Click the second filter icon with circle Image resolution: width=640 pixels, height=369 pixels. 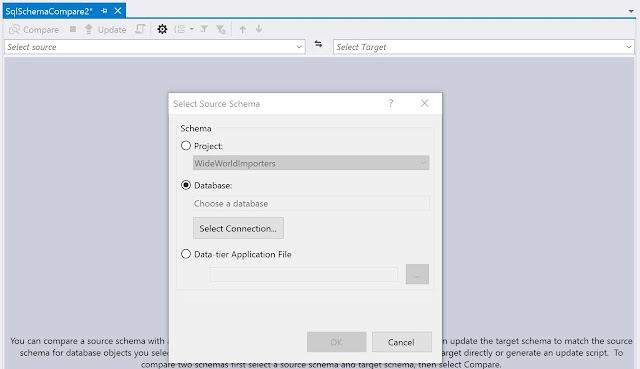tap(221, 29)
